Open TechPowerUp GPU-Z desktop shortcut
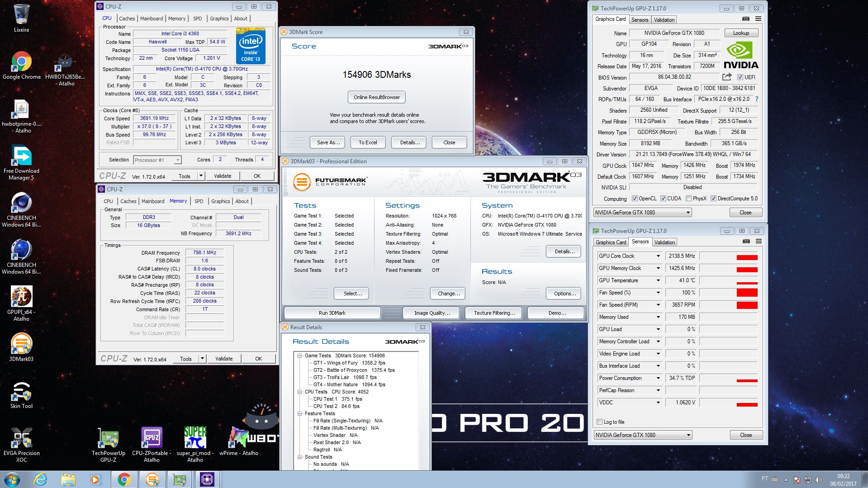 [109, 445]
